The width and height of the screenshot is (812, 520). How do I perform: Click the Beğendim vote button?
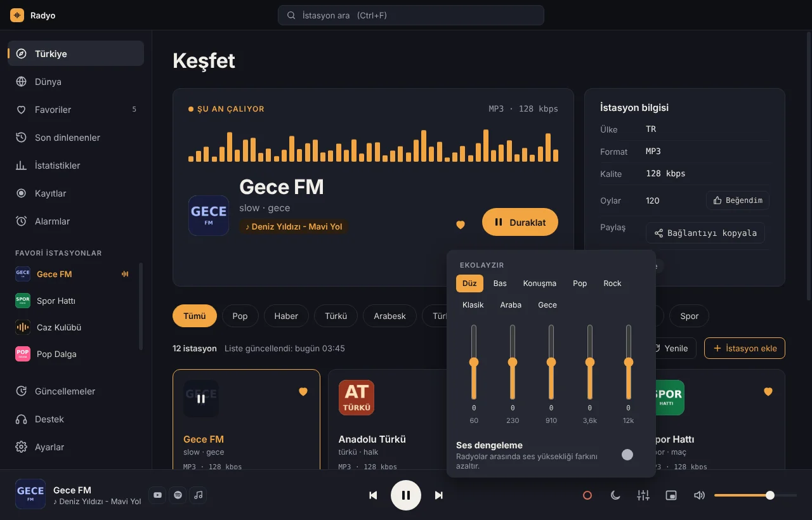point(738,200)
